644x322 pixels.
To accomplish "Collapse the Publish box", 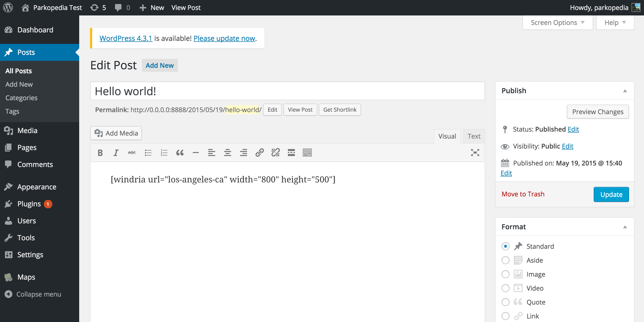I will pyautogui.click(x=625, y=91).
